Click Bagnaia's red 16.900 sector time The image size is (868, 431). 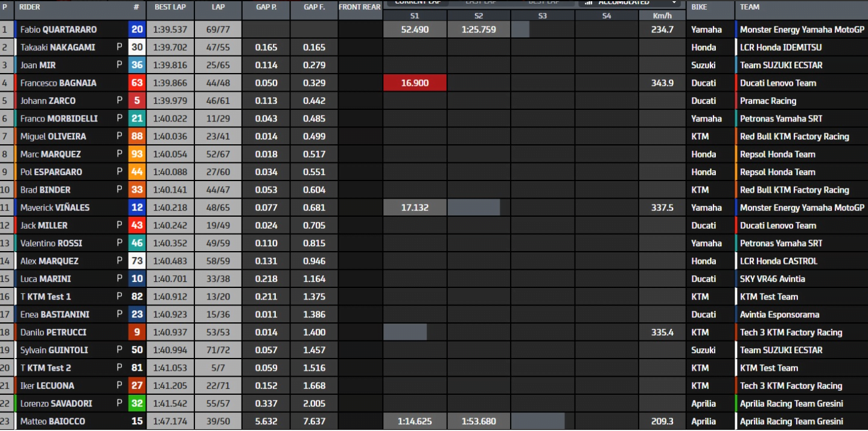[x=415, y=83]
